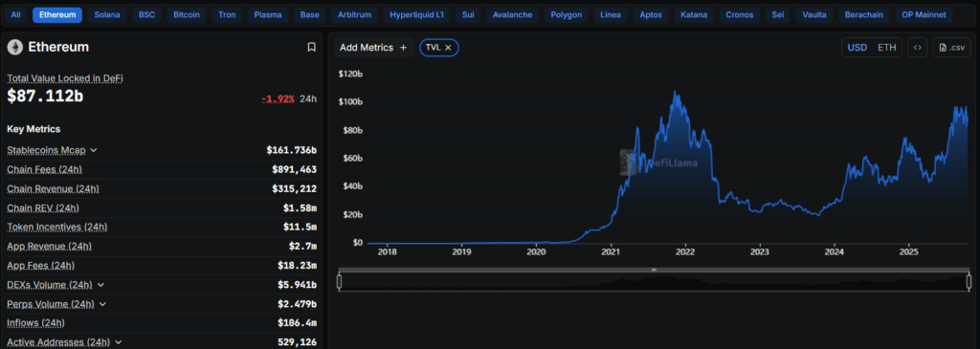980x349 pixels.
Task: Click the $315,212 chain revenue value
Action: tap(295, 188)
